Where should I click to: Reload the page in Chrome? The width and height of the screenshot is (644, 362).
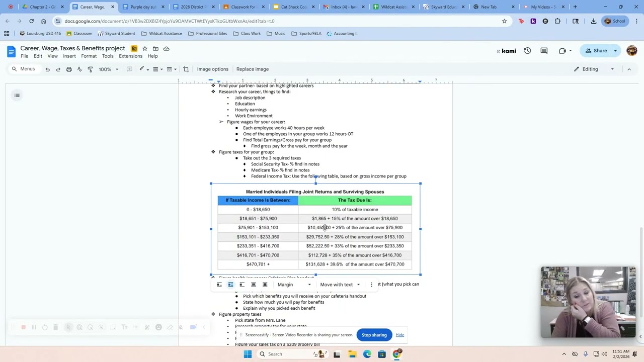click(x=31, y=21)
